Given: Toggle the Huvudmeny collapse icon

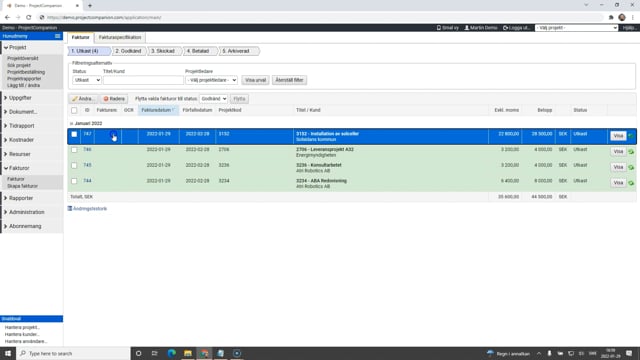Looking at the screenshot, I should (x=58, y=36).
